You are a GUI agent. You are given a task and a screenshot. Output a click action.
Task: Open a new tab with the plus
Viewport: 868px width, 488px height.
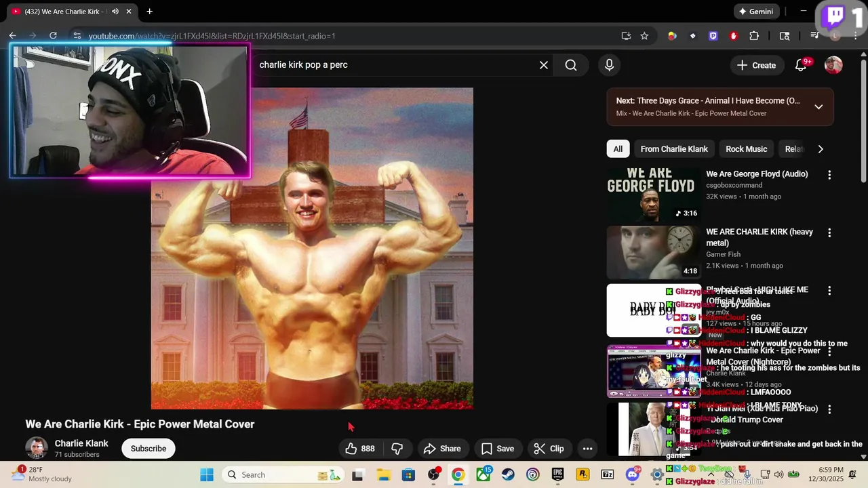[149, 12]
